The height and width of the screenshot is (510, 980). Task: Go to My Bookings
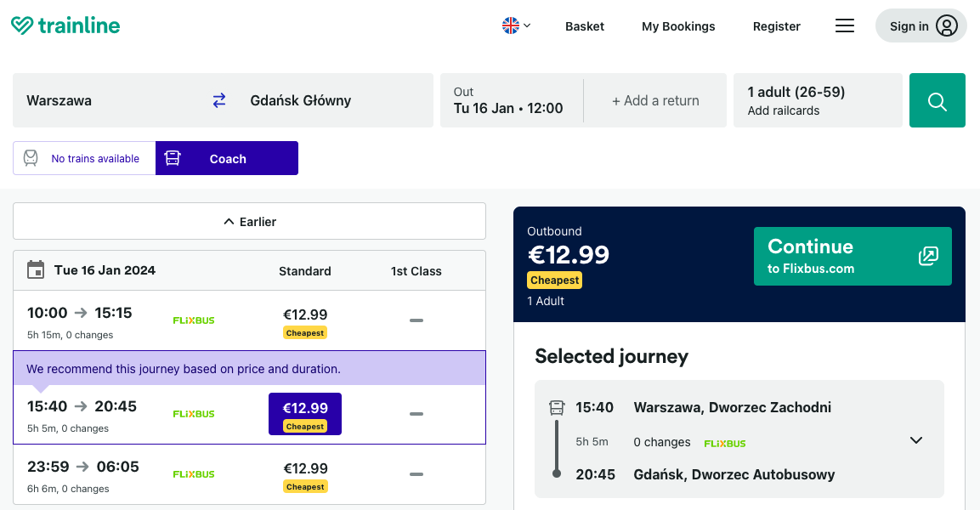[677, 26]
